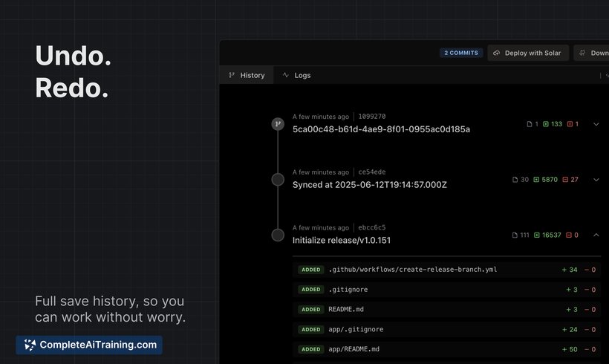Viewport: 609px width, 364px height.
Task: Click the timeline node for commit ce54ede
Action: click(278, 180)
